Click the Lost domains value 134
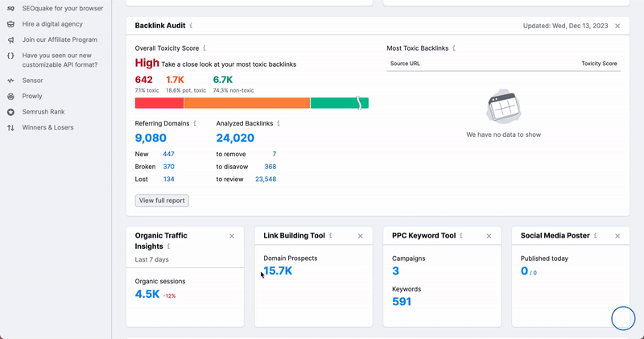The image size is (644, 339). 168,179
